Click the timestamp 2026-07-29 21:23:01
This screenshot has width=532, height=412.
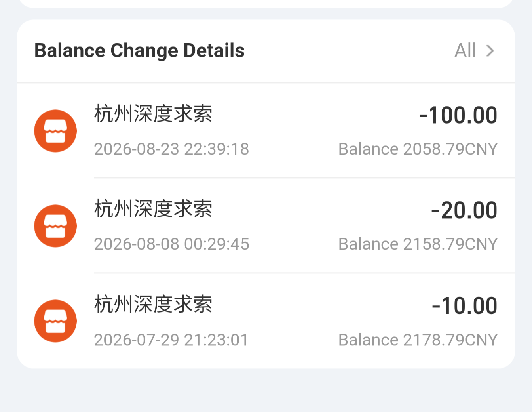coord(171,340)
